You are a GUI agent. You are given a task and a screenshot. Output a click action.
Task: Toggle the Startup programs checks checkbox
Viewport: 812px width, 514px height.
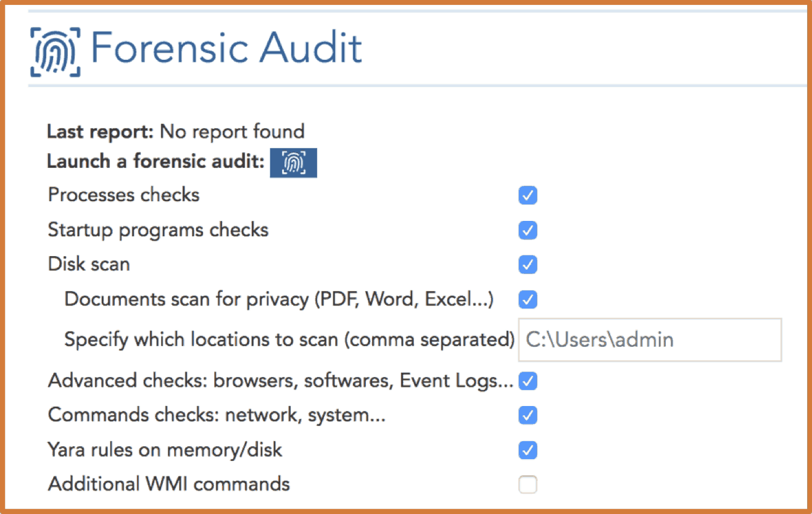[x=528, y=231]
